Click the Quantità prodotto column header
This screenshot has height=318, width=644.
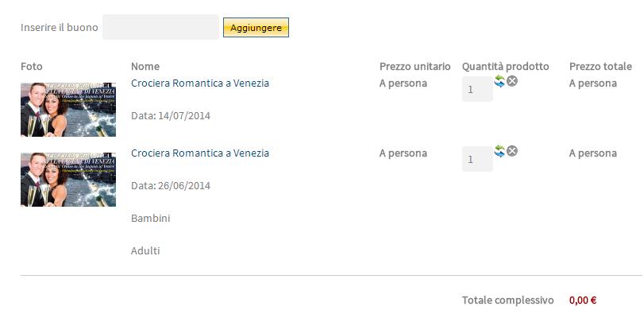point(505,66)
